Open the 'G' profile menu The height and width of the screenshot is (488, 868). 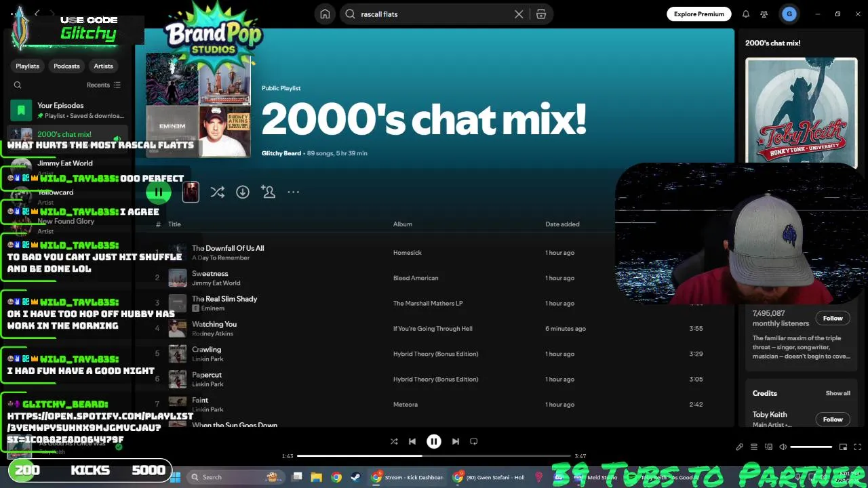[789, 14]
